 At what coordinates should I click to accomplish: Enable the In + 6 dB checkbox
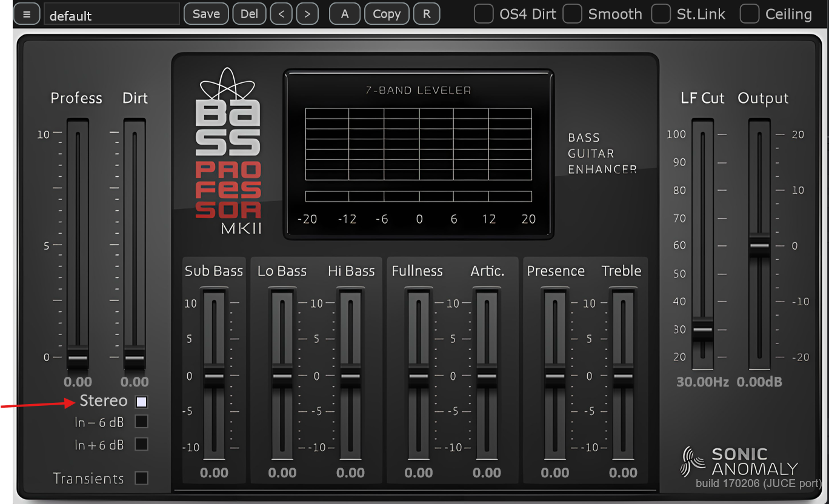pyautogui.click(x=141, y=445)
